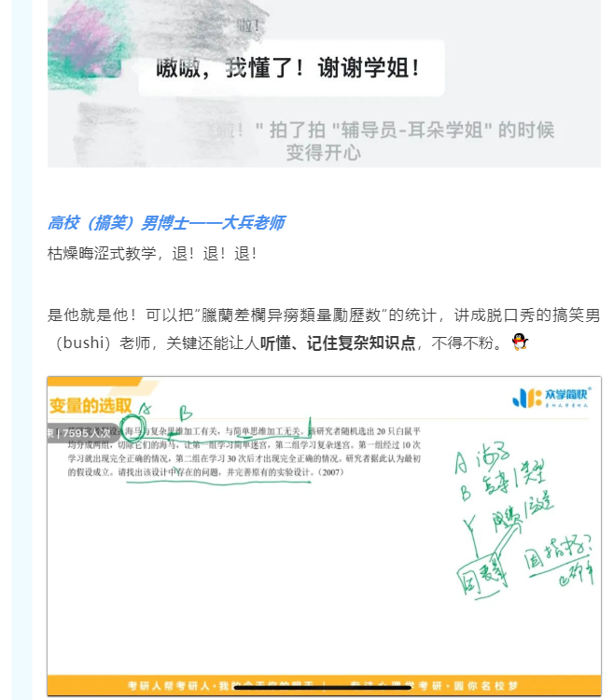This screenshot has height=700, width=613.
Task: Open the top chat screenshot image
Action: pos(324,83)
